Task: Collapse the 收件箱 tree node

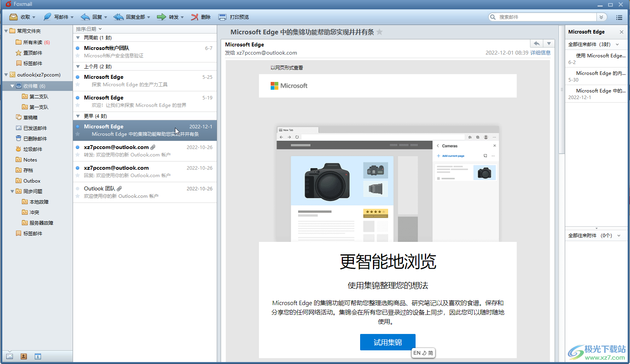Action: coord(12,86)
